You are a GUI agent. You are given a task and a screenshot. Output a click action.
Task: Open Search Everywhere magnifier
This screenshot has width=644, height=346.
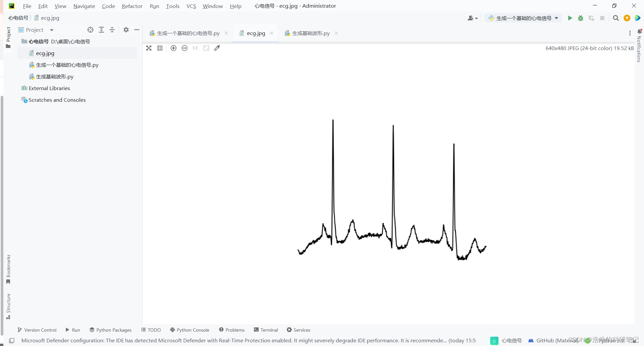pos(616,18)
